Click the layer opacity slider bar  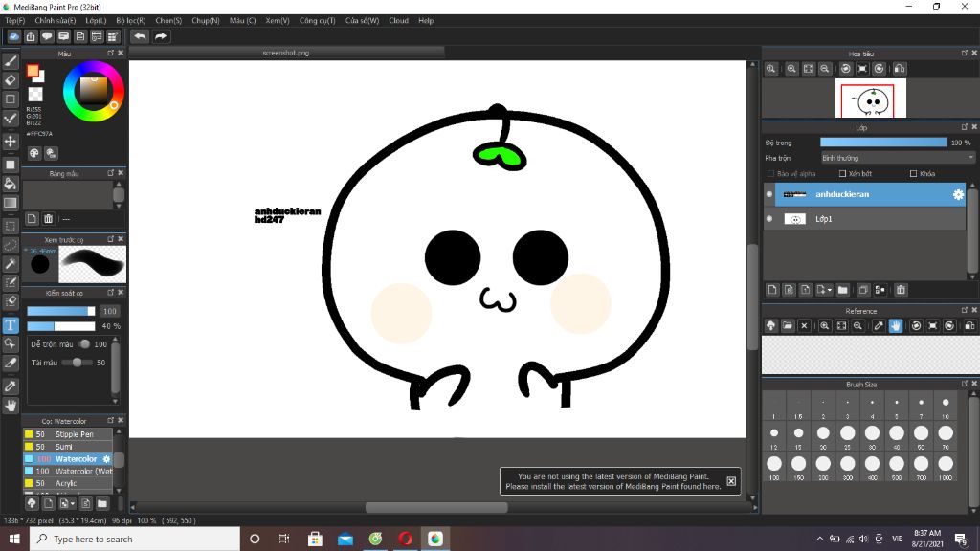882,143
